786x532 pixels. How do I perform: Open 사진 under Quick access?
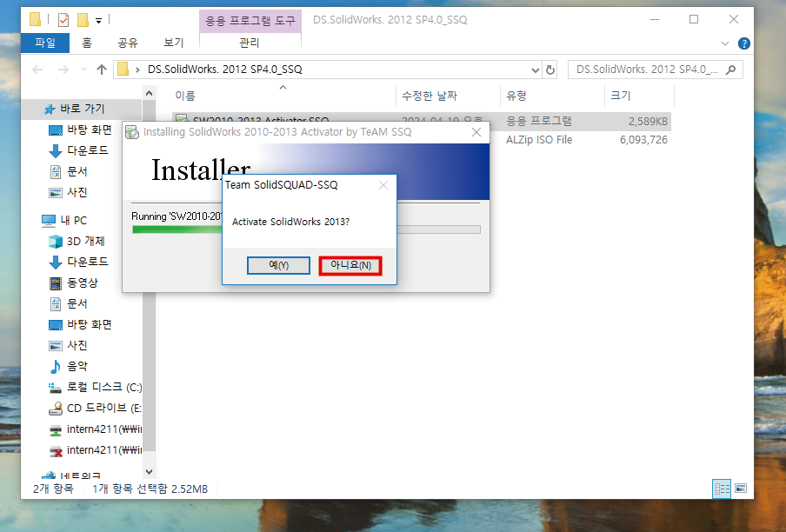click(x=77, y=192)
